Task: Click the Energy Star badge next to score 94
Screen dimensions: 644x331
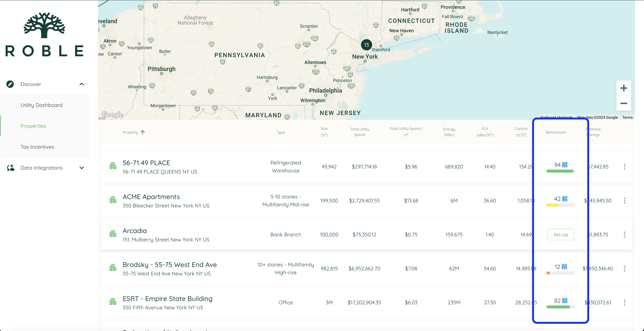Action: tap(565, 165)
